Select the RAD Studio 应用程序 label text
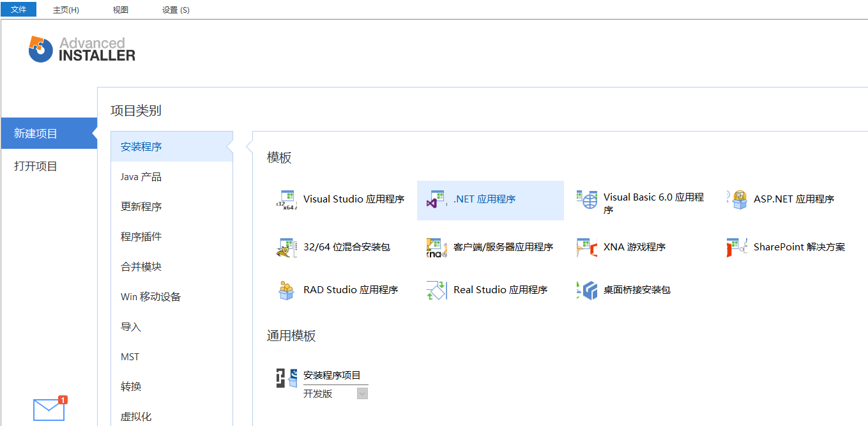The image size is (868, 426). pos(351,290)
